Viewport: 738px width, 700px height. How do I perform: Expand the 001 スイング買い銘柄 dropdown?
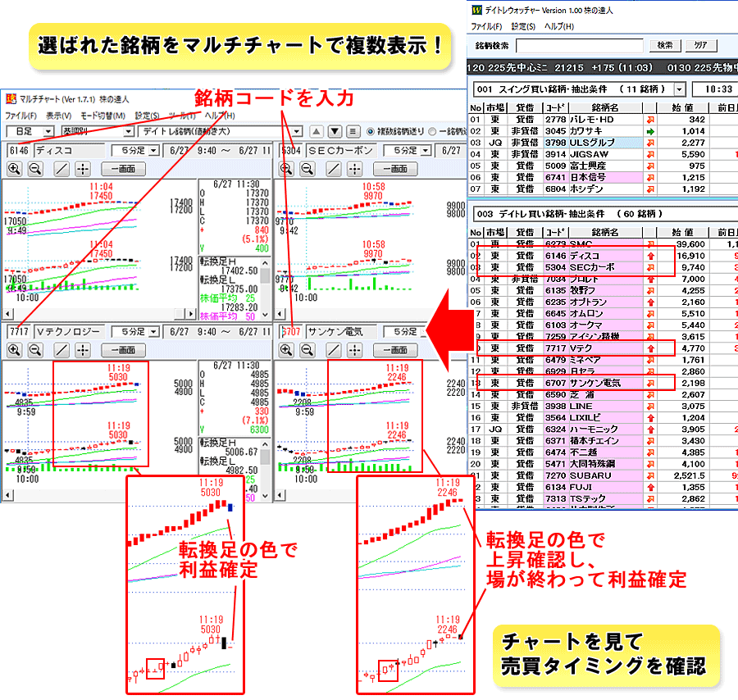pos(680,89)
